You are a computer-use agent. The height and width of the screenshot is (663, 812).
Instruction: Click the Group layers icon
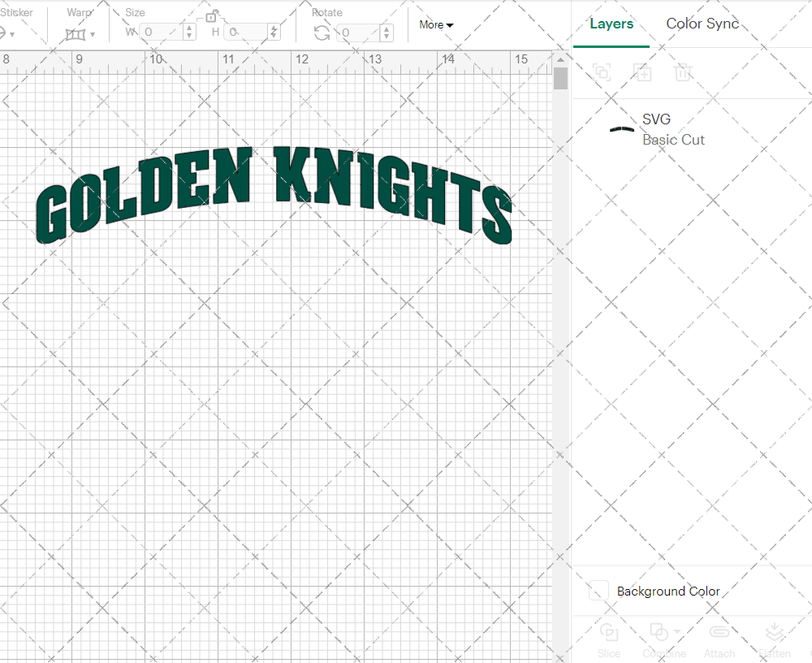(x=602, y=72)
